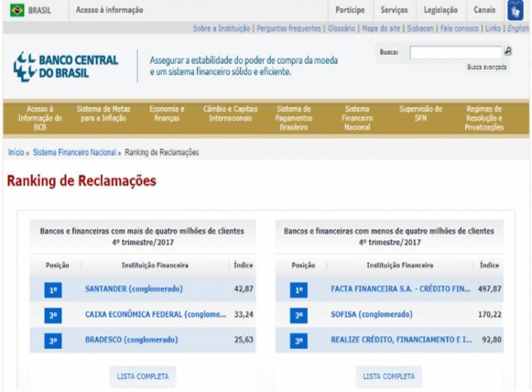Click Acesso à informação in top bar
Viewport: 532px width, 392px height.
click(x=109, y=10)
